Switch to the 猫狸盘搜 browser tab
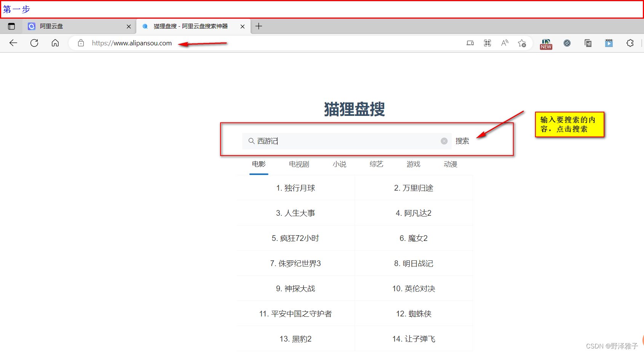Image resolution: width=644 pixels, height=353 pixels. coord(193,26)
